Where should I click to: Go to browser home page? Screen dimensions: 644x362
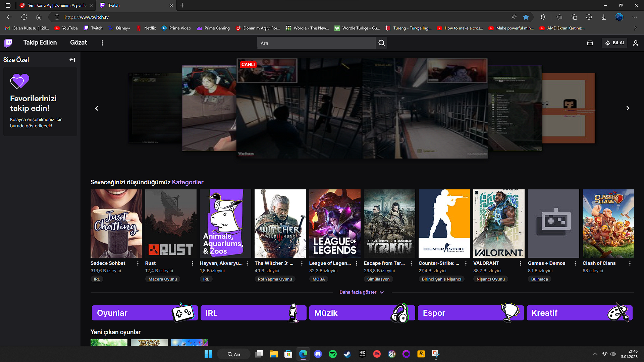(39, 17)
